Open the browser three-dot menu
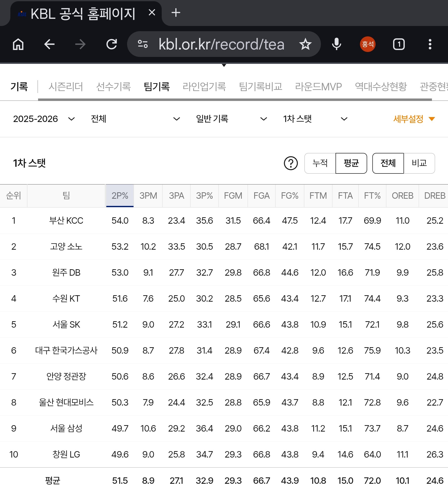The width and height of the screenshot is (448, 487). 430,44
